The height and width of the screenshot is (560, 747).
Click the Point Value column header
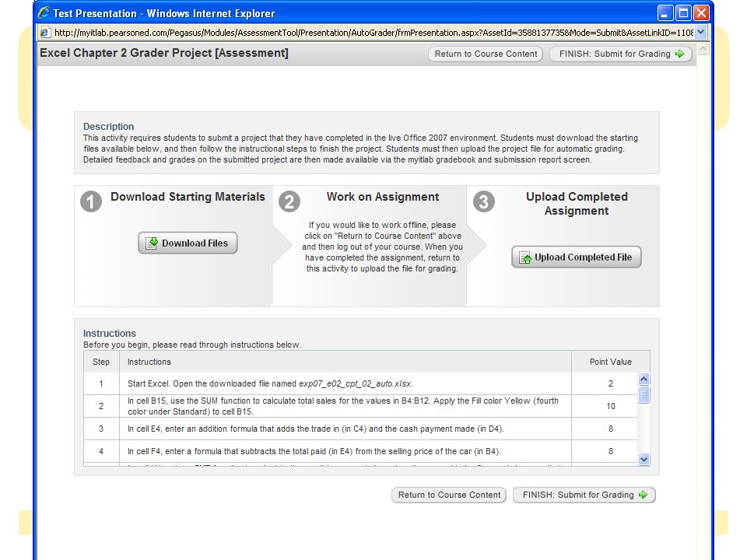tap(611, 362)
